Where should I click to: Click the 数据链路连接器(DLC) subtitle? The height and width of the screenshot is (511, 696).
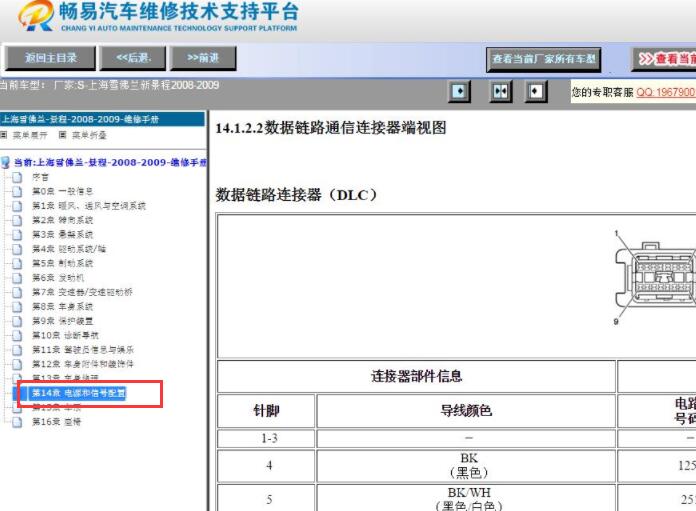point(297,194)
